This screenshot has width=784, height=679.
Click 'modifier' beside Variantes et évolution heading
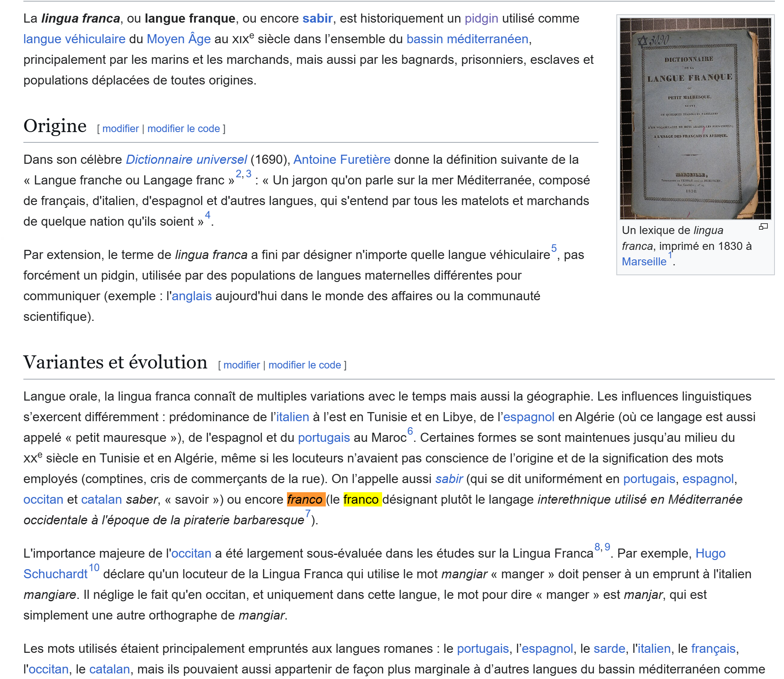241,365
